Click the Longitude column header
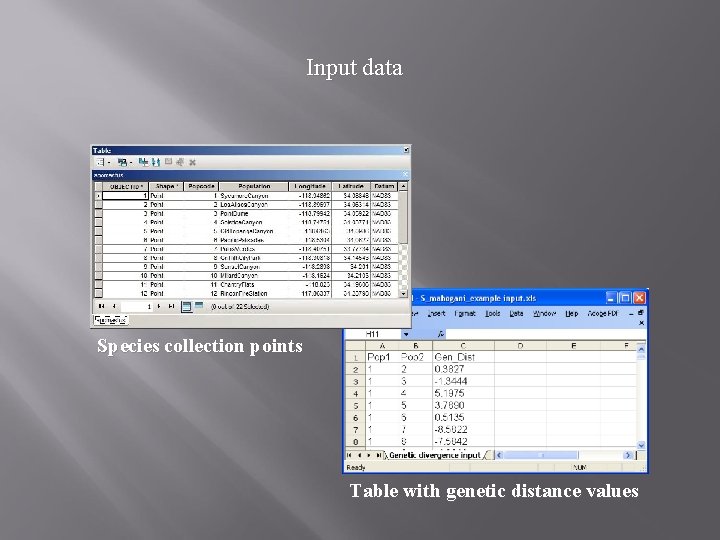720x540 pixels. point(310,186)
